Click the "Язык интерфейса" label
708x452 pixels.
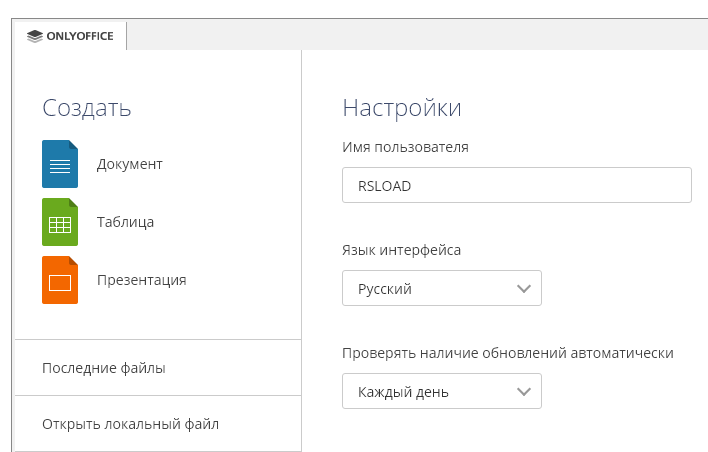(401, 250)
